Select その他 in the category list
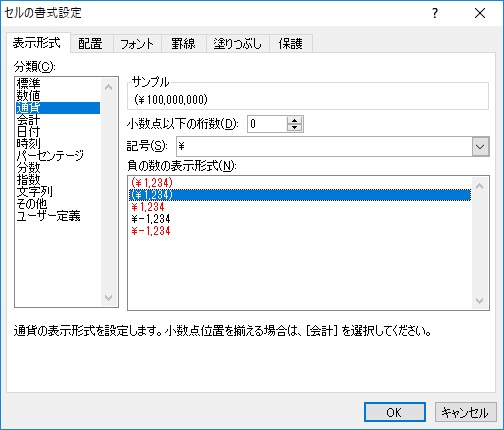Image resolution: width=504 pixels, height=430 pixels. (58, 204)
